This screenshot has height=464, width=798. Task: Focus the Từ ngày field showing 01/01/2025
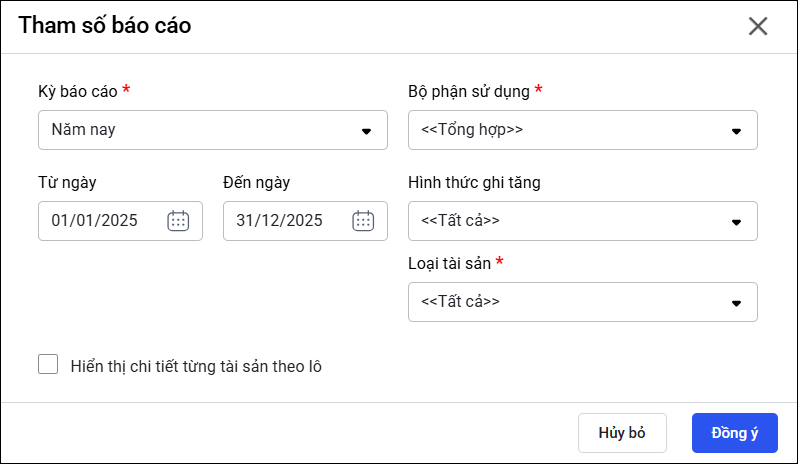point(96,221)
